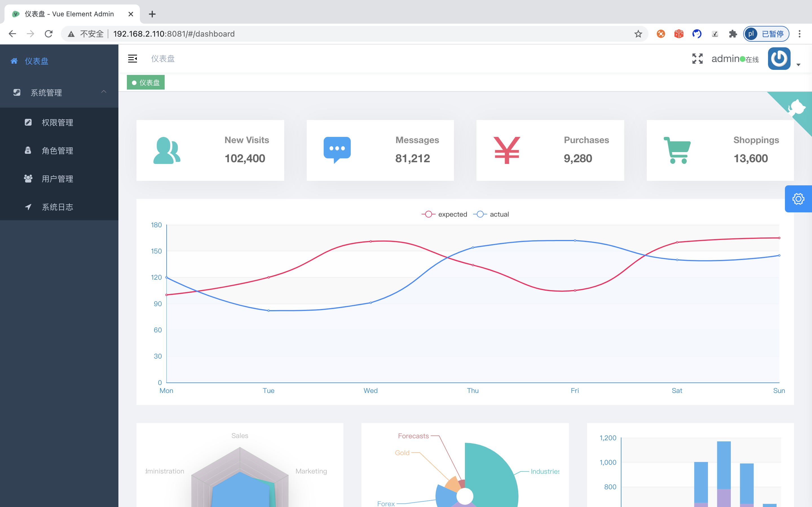Screen dimensions: 812x507
Task: Click the user avatar power image
Action: [x=779, y=59]
